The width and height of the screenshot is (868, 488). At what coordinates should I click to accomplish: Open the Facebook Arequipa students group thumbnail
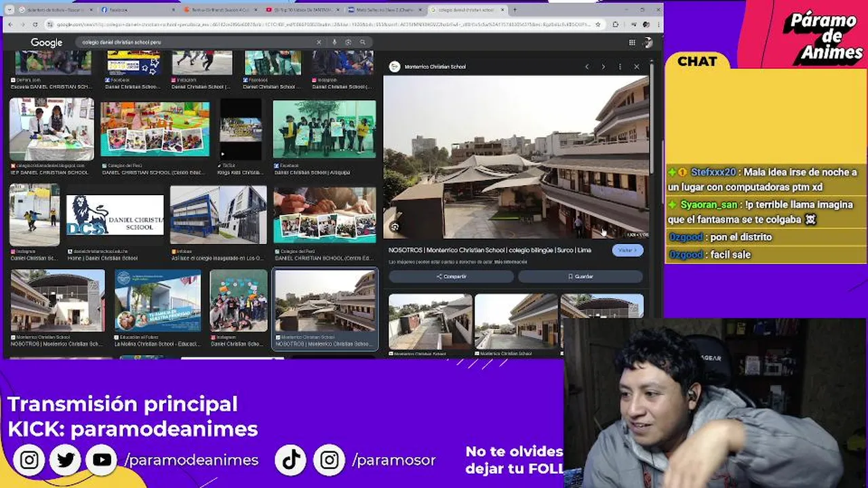tap(324, 129)
